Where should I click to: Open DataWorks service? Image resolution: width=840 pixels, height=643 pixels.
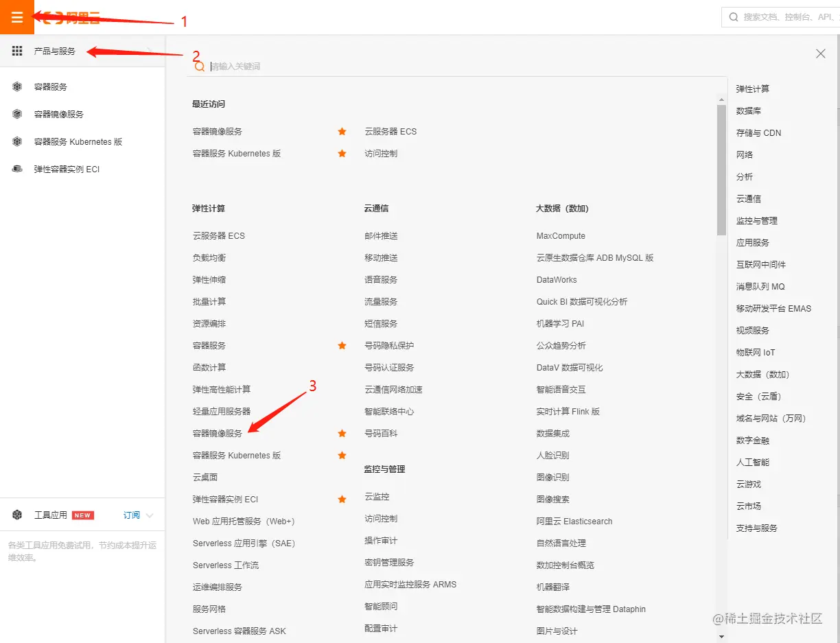557,279
